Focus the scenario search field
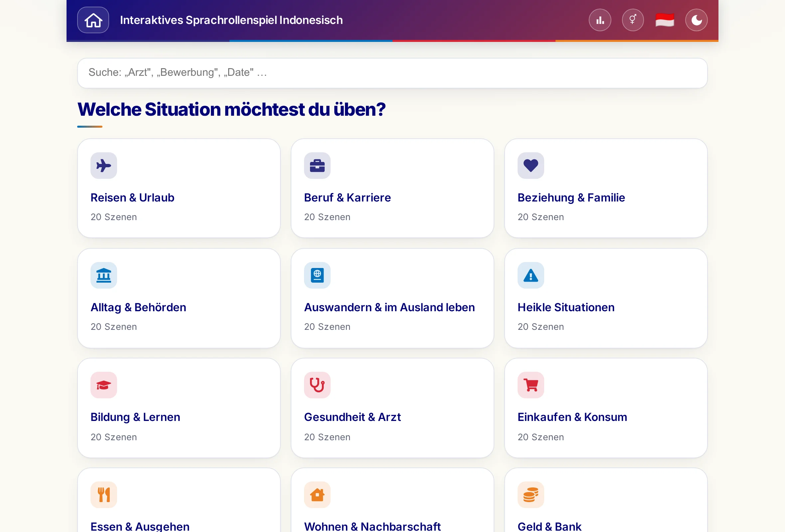 [x=392, y=73]
